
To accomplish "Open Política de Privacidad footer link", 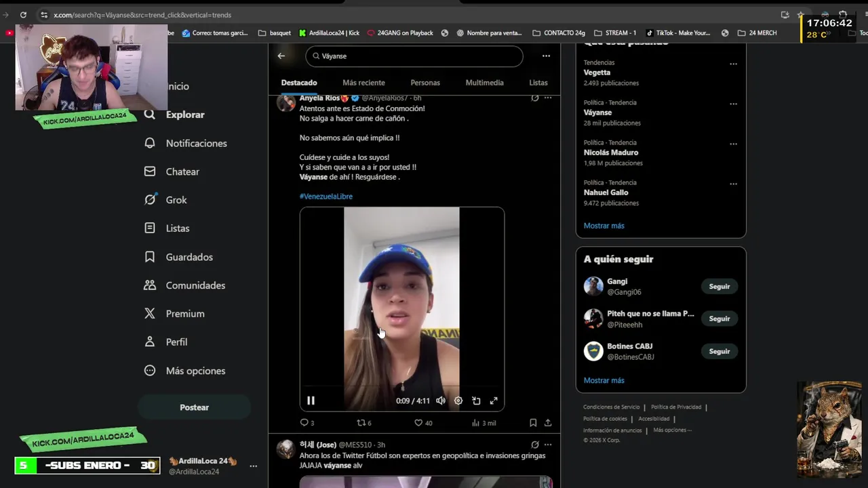I will [676, 407].
